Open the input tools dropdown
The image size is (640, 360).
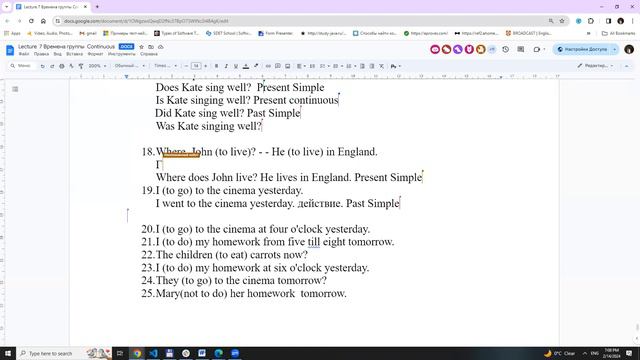[x=396, y=66]
